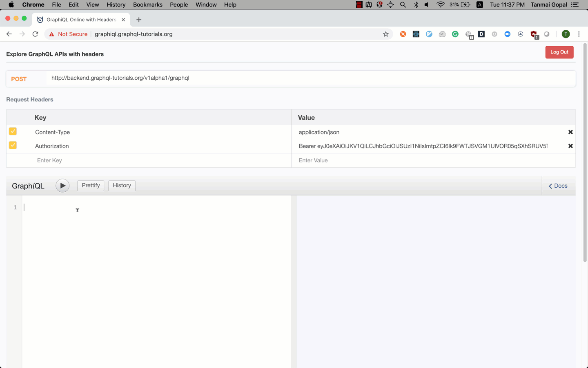The width and height of the screenshot is (588, 368).
Task: Open the green T profile avatar
Action: click(566, 34)
